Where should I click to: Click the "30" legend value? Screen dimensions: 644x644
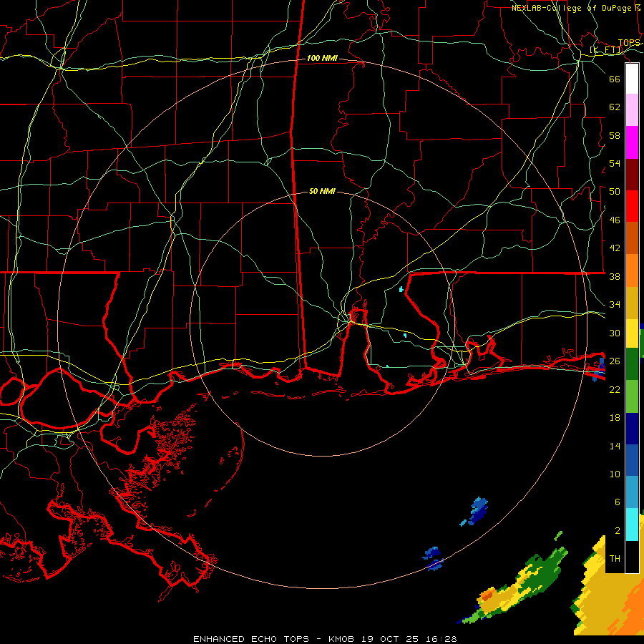click(x=615, y=333)
